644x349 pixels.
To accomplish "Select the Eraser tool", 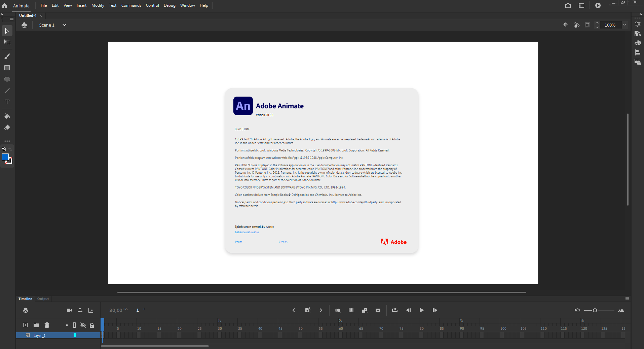I will pos(7,128).
